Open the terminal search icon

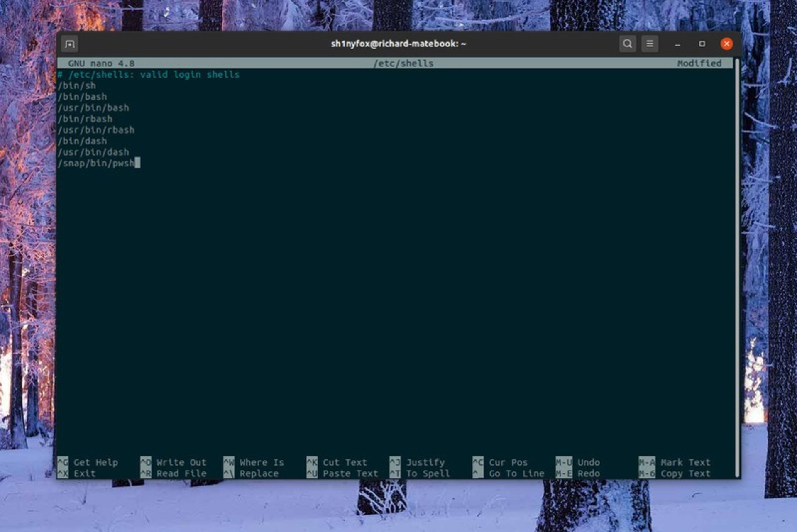[628, 43]
